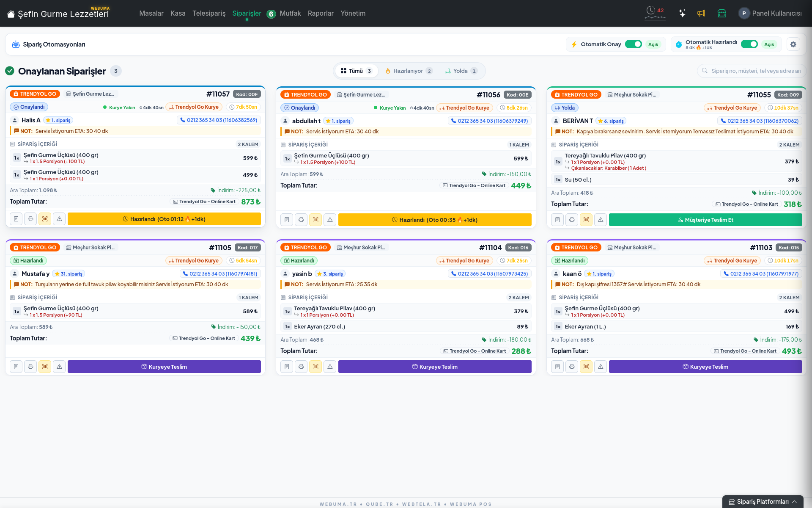Image resolution: width=812 pixels, height=508 pixels.
Task: Expand the Sipariş Platformları panel
Action: [x=763, y=502]
